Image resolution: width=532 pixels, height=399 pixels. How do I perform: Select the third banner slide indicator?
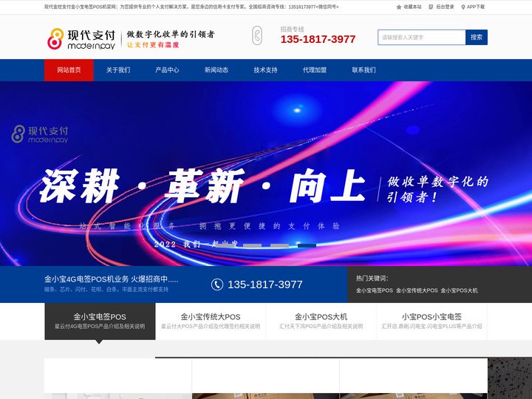279,245
